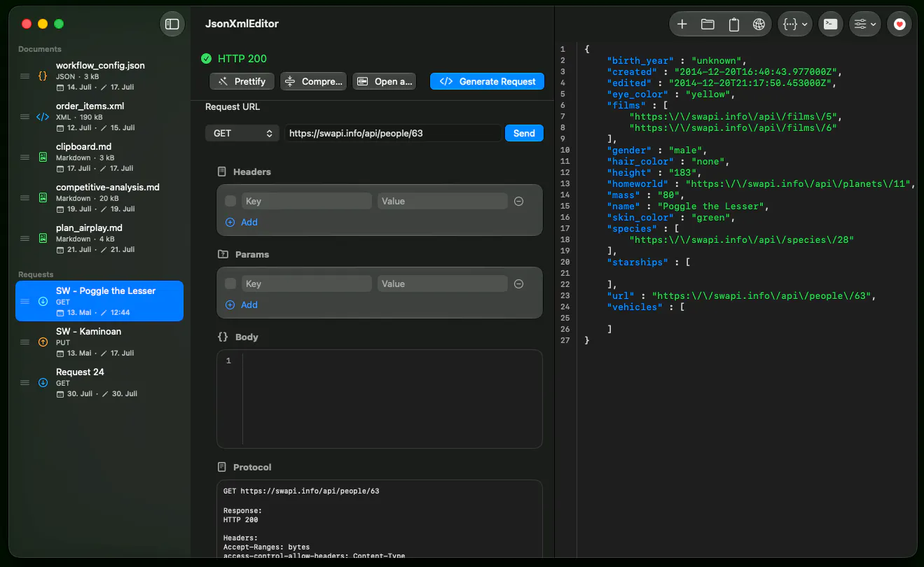
Task: Open the terminal console icon
Action: [830, 24]
